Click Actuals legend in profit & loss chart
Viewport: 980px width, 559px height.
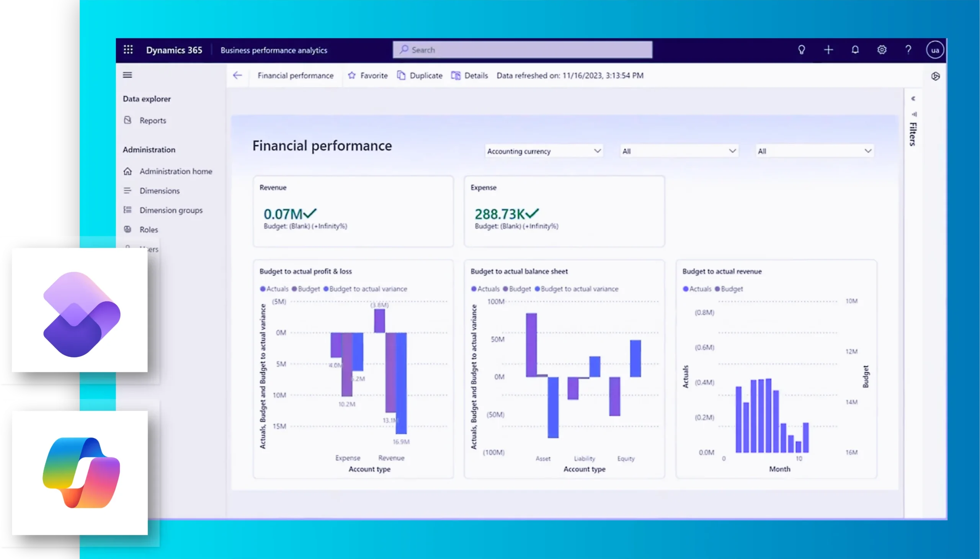click(274, 289)
